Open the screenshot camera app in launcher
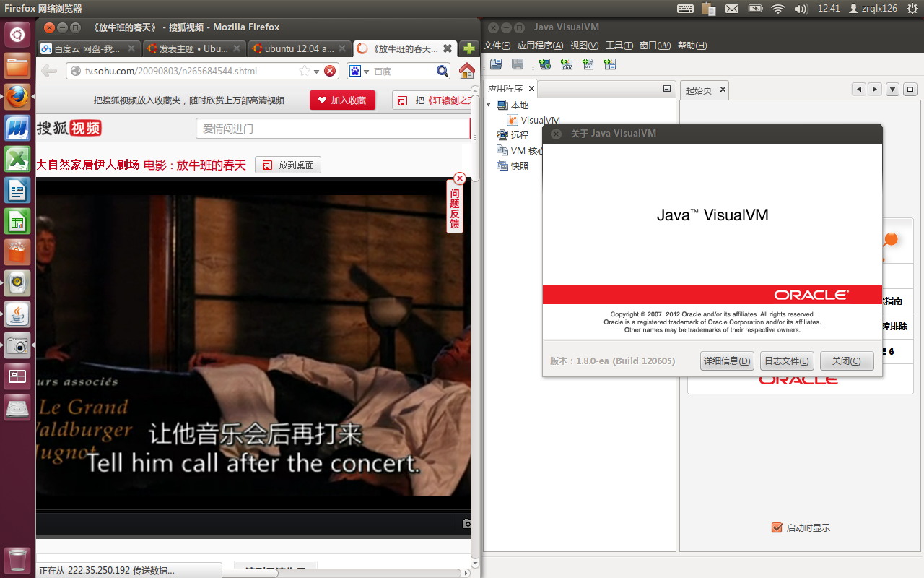This screenshot has width=924, height=578. pyautogui.click(x=17, y=345)
